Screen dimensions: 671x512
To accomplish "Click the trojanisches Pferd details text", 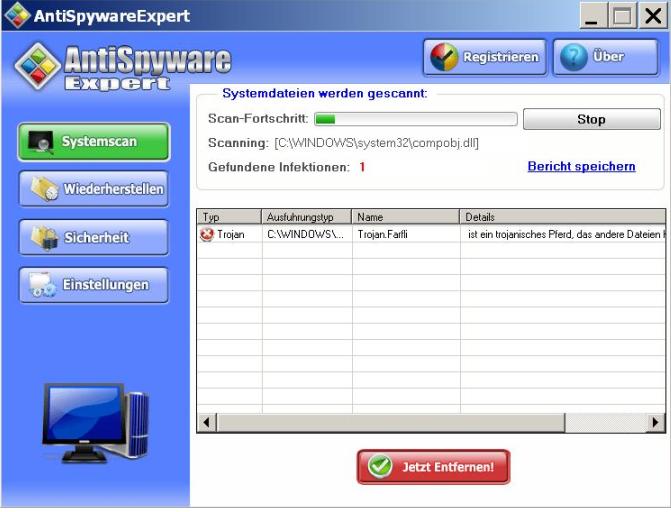I will tap(566, 234).
